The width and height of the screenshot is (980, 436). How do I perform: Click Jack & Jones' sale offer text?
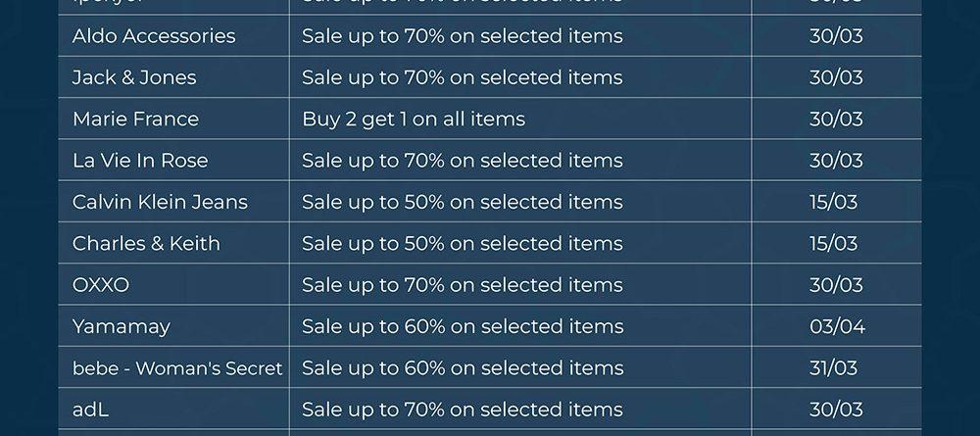463,77
